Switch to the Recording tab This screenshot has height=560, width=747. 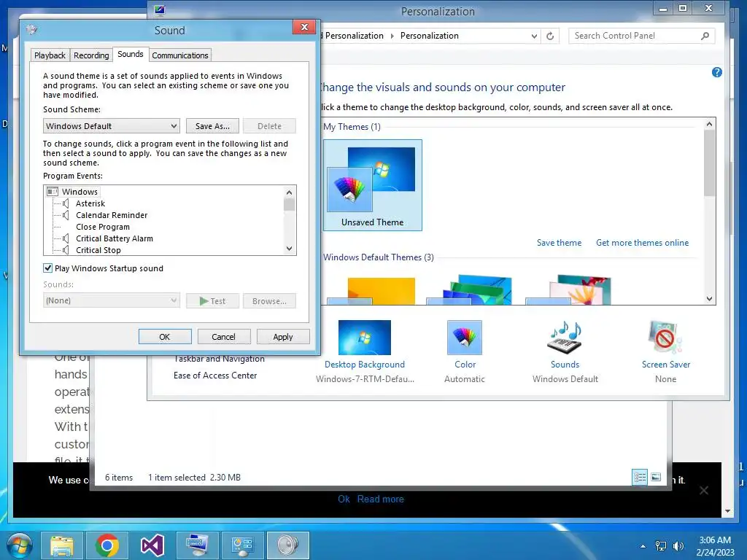(91, 55)
